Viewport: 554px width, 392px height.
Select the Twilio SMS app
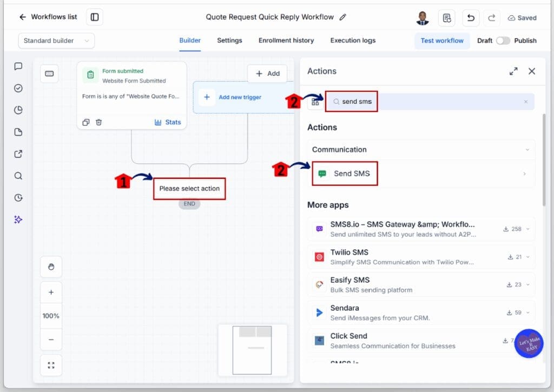[421, 257]
